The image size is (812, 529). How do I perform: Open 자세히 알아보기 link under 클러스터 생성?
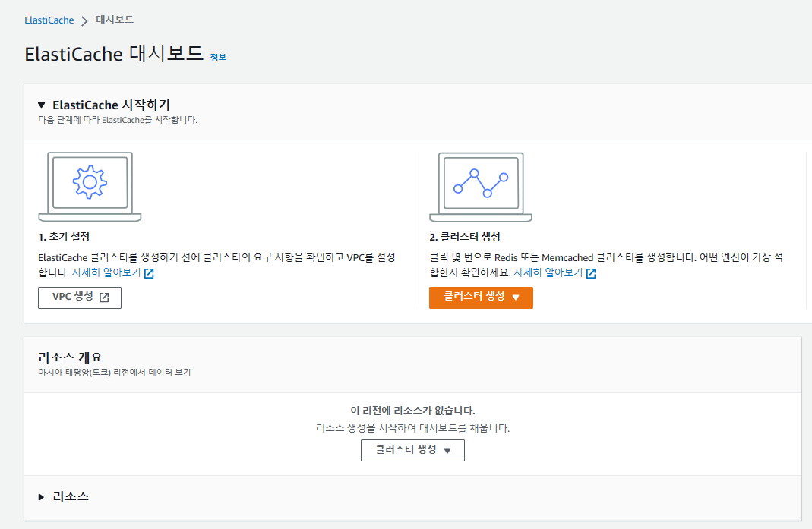(548, 272)
